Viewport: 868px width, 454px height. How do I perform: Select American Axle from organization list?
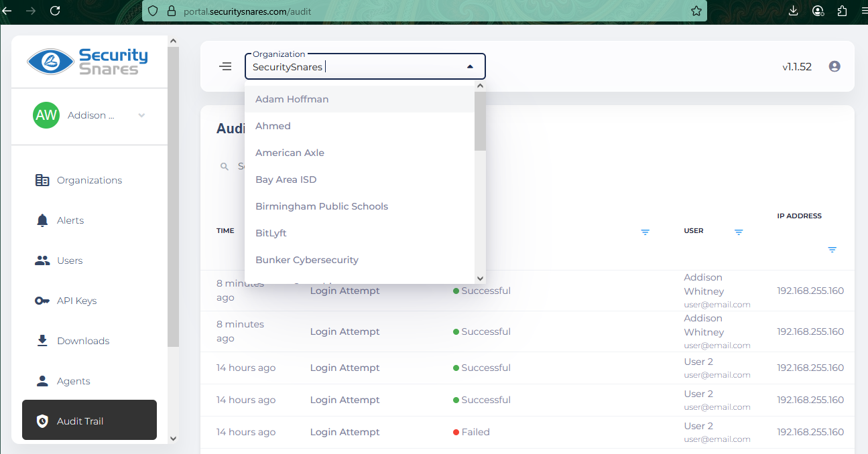(x=359, y=153)
